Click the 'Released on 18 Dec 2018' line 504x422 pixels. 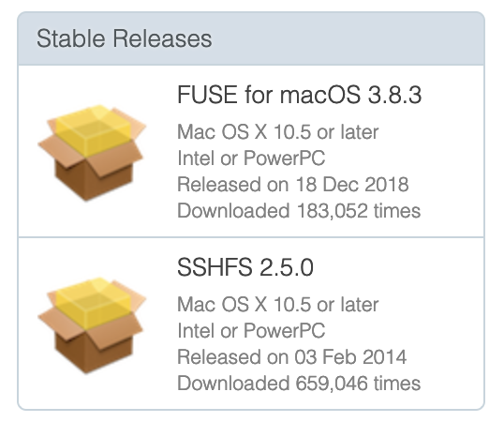[x=293, y=185]
